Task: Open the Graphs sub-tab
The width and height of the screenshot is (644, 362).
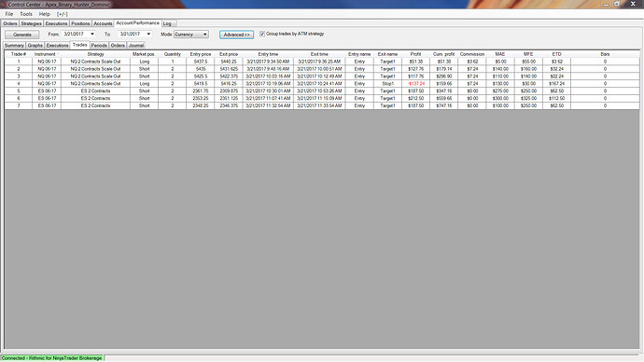Action: [x=35, y=46]
